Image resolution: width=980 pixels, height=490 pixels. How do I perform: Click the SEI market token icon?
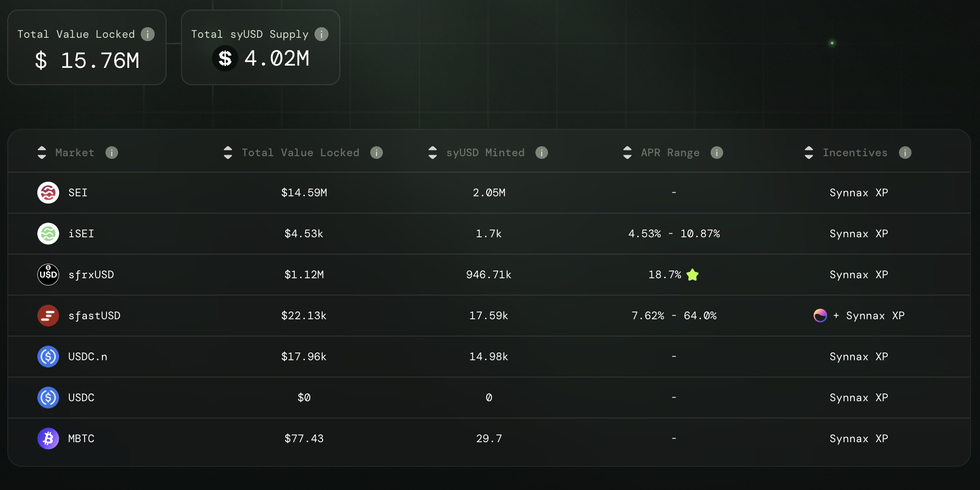(x=48, y=193)
